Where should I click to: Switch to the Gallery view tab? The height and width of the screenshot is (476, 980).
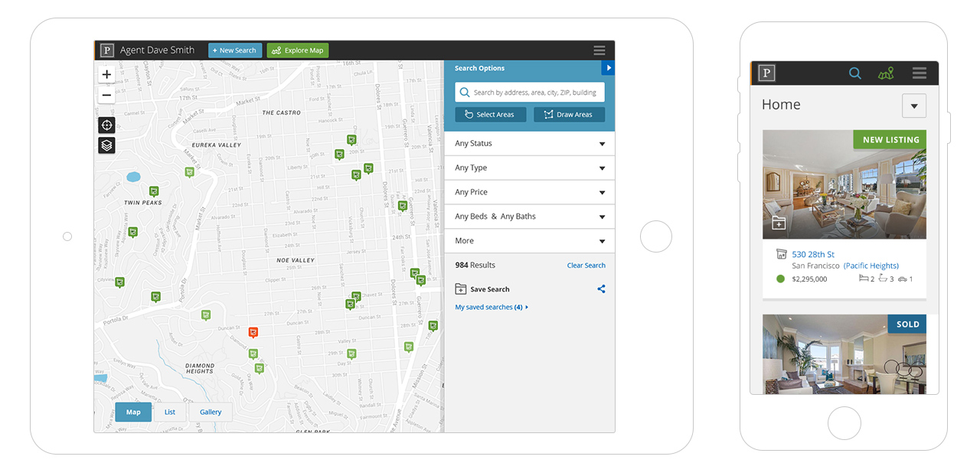point(211,412)
